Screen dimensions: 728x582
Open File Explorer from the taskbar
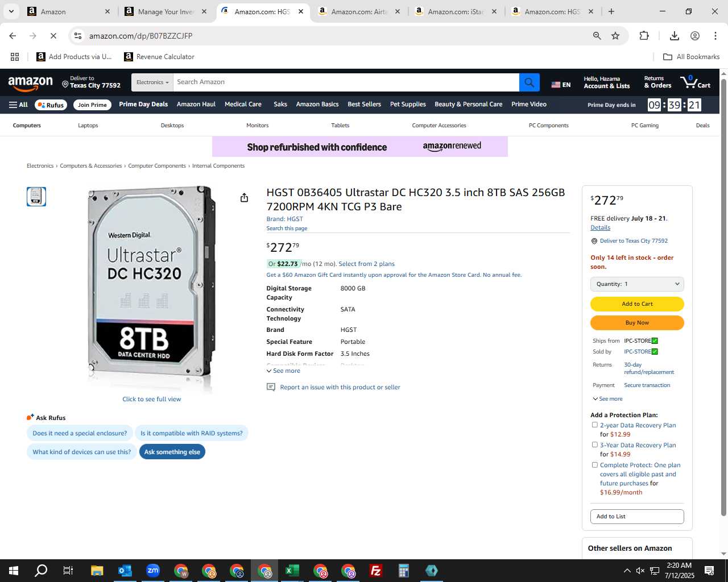97,571
